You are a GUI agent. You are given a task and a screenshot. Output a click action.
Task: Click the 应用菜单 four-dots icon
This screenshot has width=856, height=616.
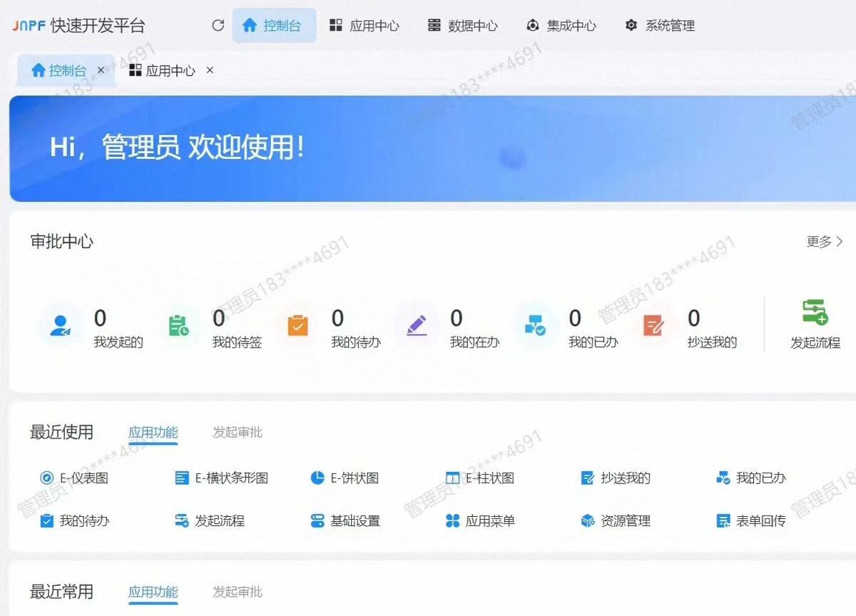pyautogui.click(x=452, y=521)
